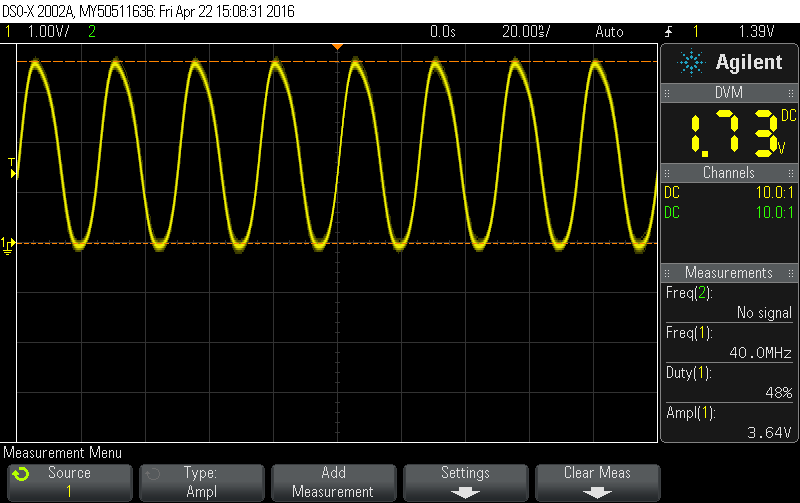Screen dimensions: 800x503
Task: Open the Clear Meas softkey menu
Action: point(597,483)
